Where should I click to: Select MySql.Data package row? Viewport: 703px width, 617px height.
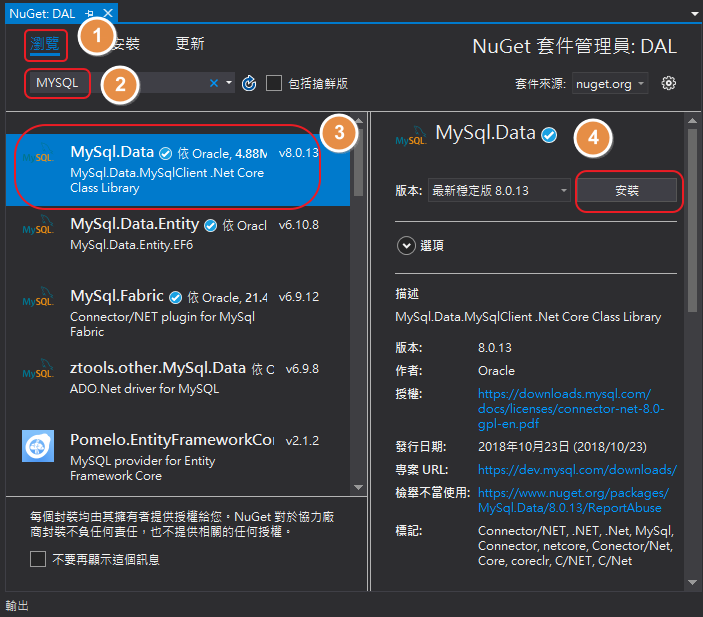(178, 170)
